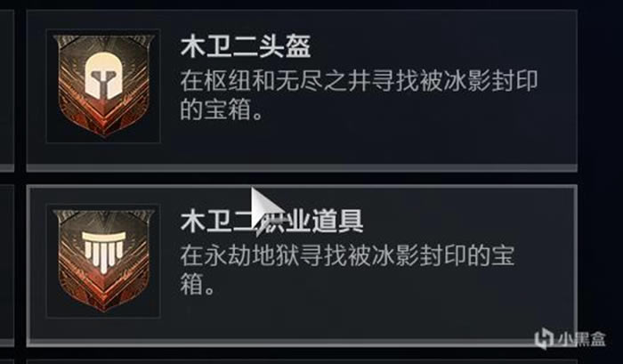
Task: Select the highlighted 木卫二职业道具 triumph card
Action: coord(302,265)
